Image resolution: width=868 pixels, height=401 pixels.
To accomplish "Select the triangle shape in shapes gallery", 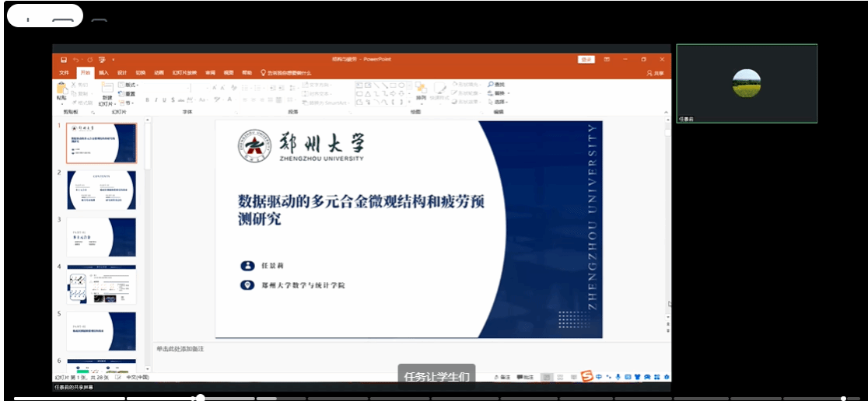I will coord(368,94).
